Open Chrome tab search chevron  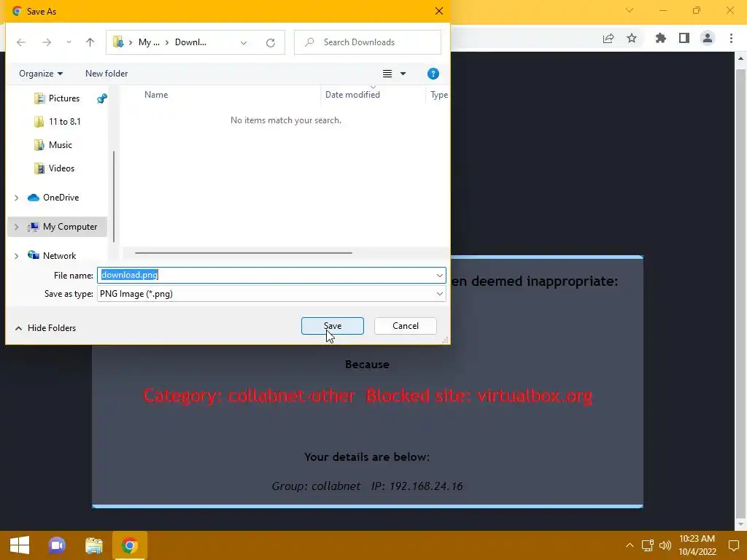click(x=630, y=10)
